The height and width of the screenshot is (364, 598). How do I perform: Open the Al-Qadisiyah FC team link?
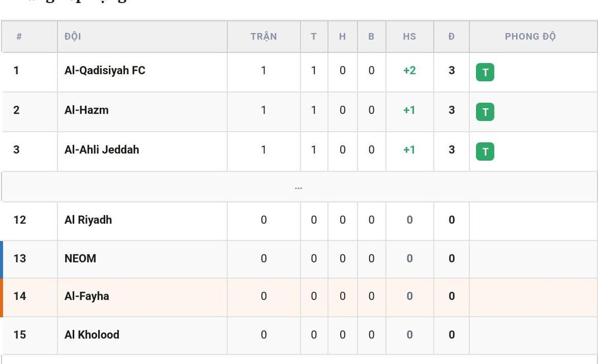[105, 71]
